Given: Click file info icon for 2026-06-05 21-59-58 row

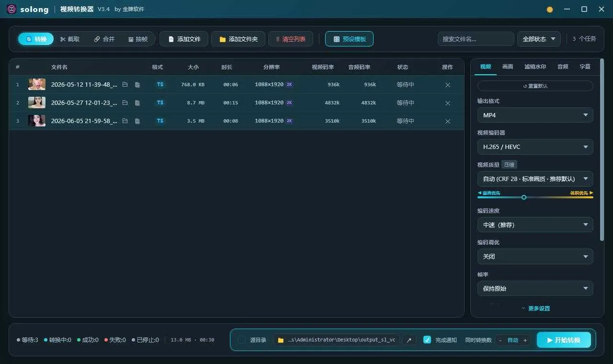Looking at the screenshot, I should pyautogui.click(x=137, y=121).
